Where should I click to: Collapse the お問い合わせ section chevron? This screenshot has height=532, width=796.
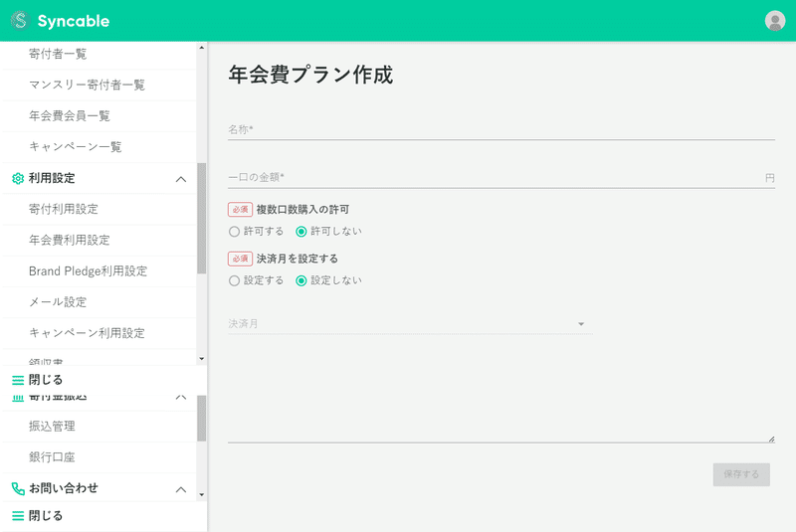[x=181, y=489]
